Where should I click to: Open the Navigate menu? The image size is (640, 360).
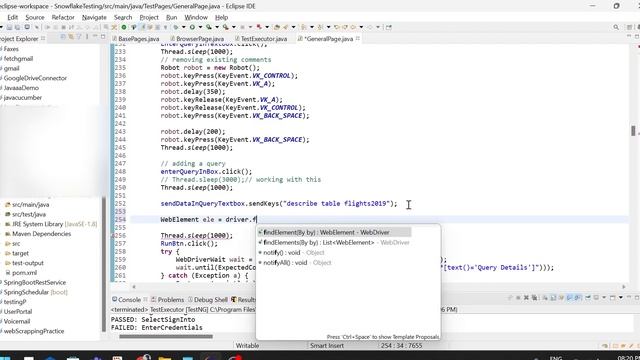94,18
